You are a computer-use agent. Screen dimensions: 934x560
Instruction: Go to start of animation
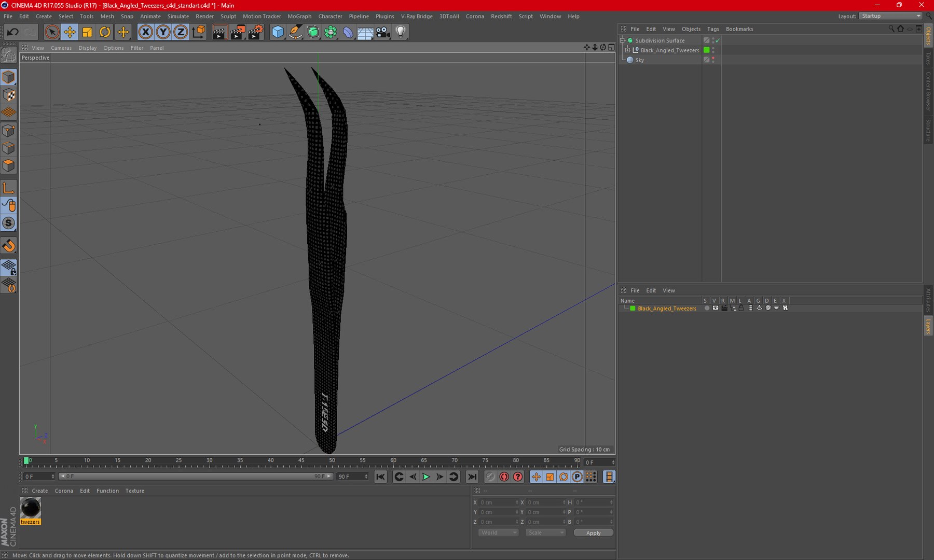[x=380, y=477]
